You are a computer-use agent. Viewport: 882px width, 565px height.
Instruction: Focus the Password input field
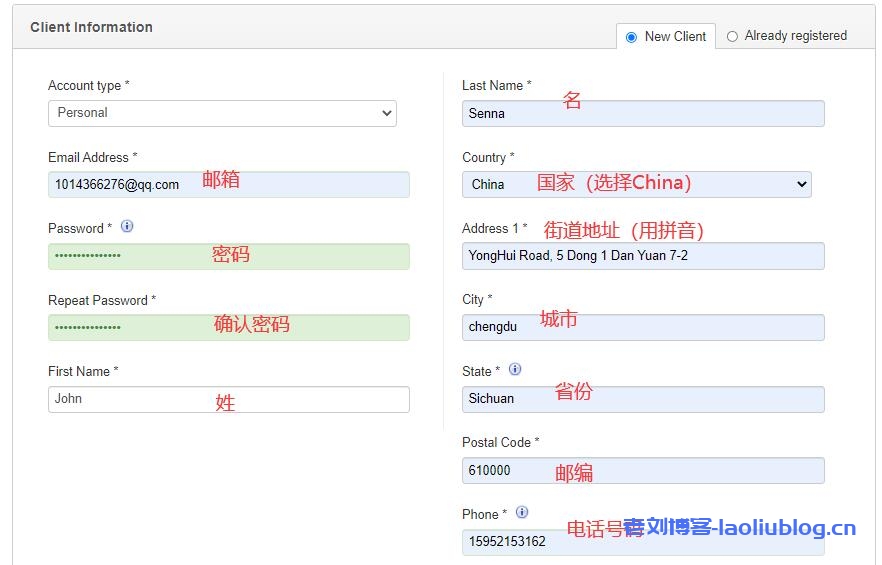pyautogui.click(x=228, y=256)
